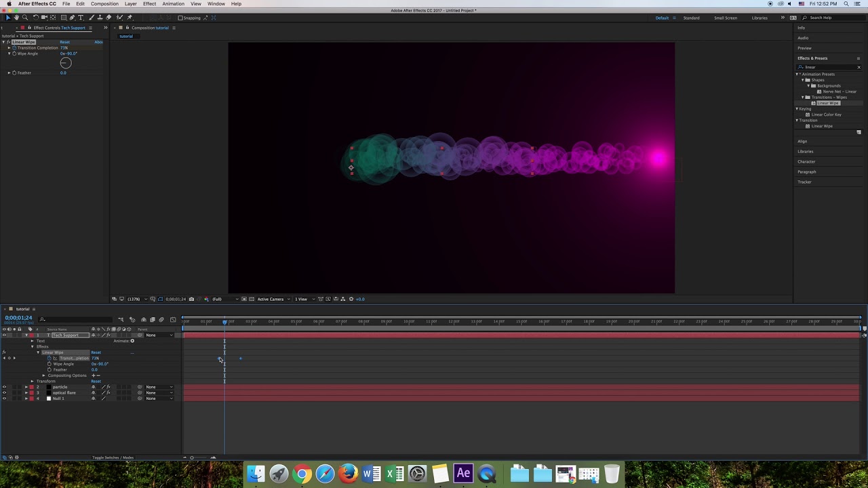The image size is (868, 488).
Task: Reset Linear Wipe in Effect Controls
Action: [x=64, y=42]
